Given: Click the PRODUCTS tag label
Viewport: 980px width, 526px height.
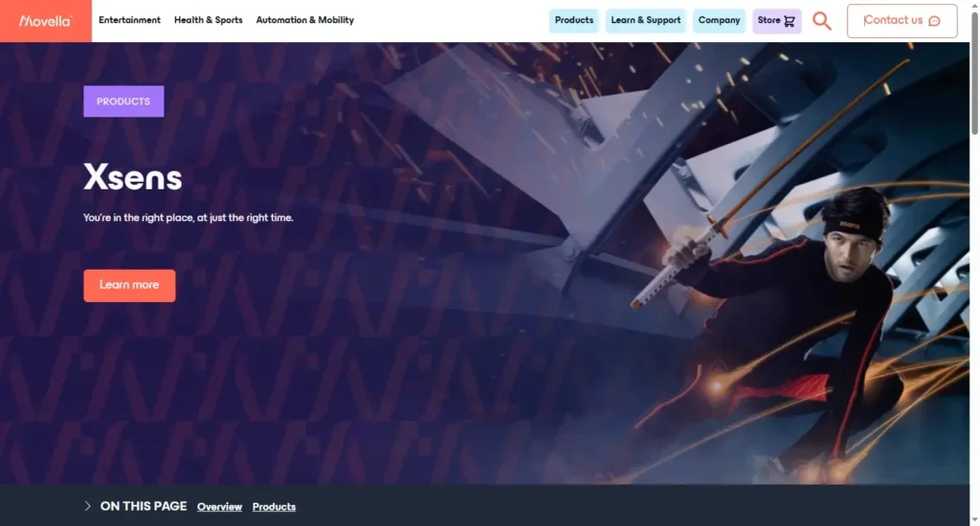Looking at the screenshot, I should click(123, 101).
